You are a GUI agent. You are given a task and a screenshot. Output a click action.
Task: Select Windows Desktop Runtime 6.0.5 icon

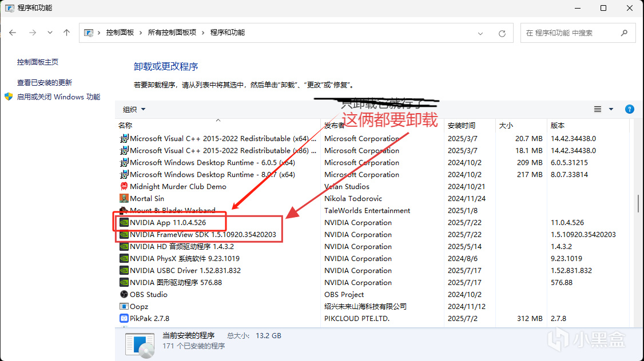tap(124, 162)
